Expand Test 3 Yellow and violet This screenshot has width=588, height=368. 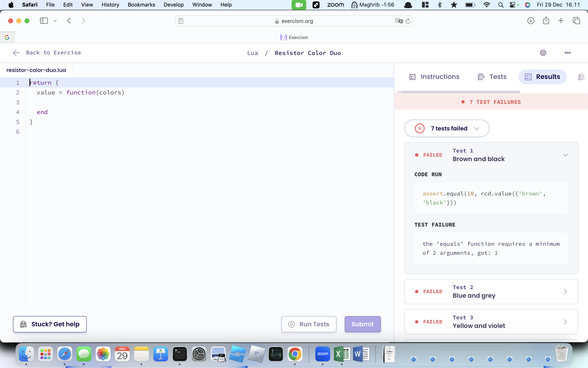pos(491,322)
